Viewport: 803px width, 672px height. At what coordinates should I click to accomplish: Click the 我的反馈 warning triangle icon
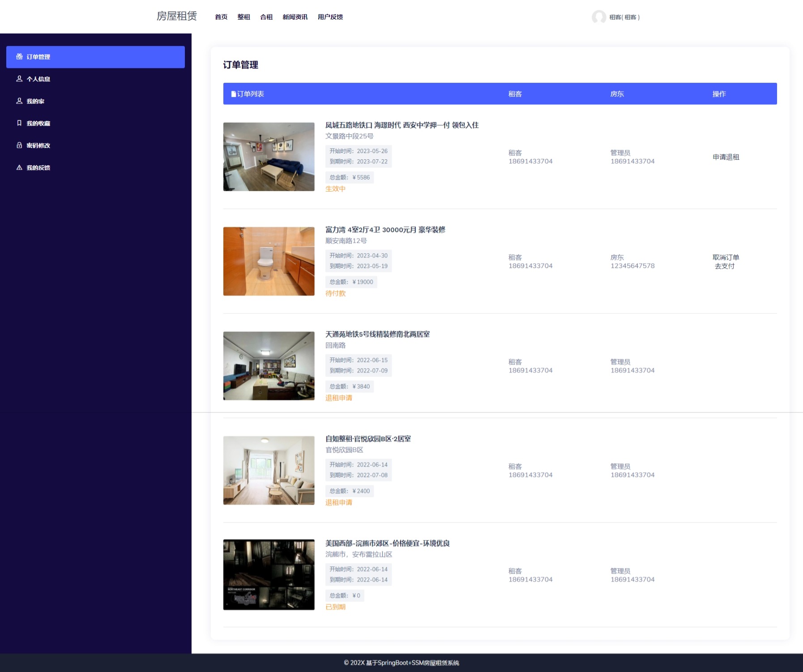click(x=19, y=167)
